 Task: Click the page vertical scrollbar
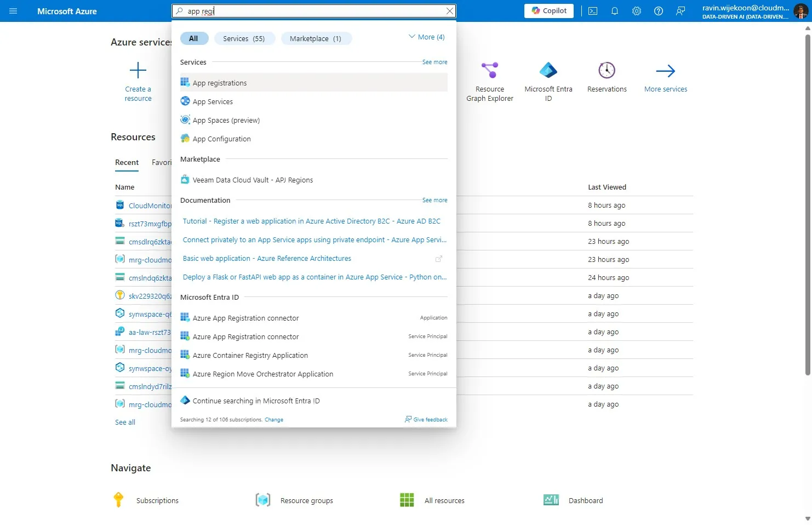click(x=808, y=205)
